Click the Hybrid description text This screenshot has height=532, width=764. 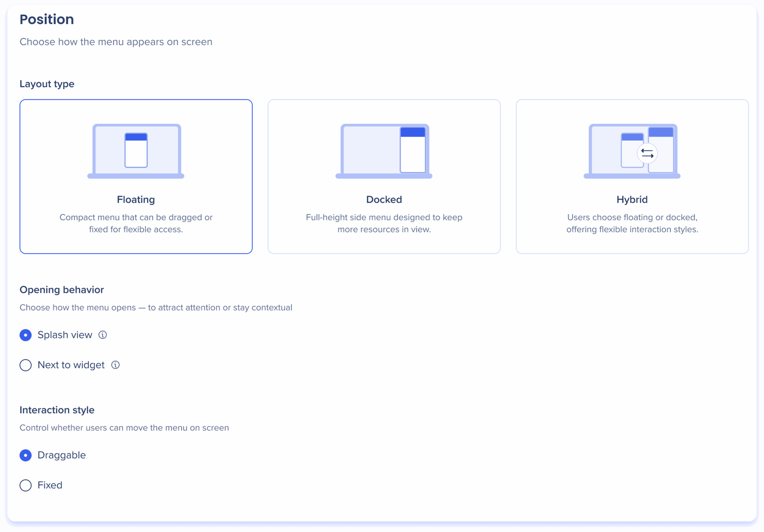[x=632, y=223]
